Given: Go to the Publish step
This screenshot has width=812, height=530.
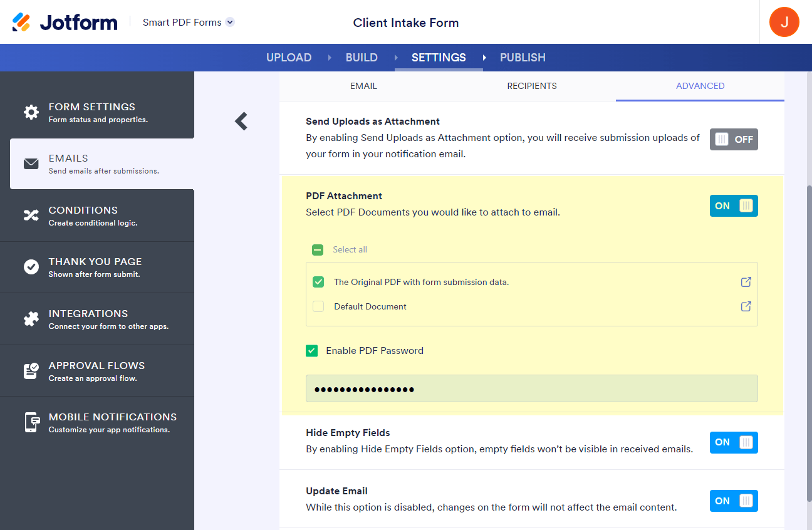Looking at the screenshot, I should (523, 58).
